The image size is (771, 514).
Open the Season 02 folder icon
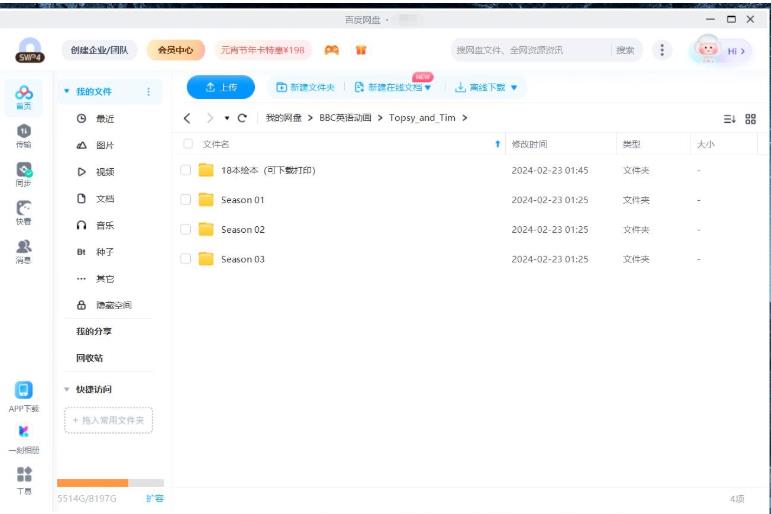click(206, 229)
